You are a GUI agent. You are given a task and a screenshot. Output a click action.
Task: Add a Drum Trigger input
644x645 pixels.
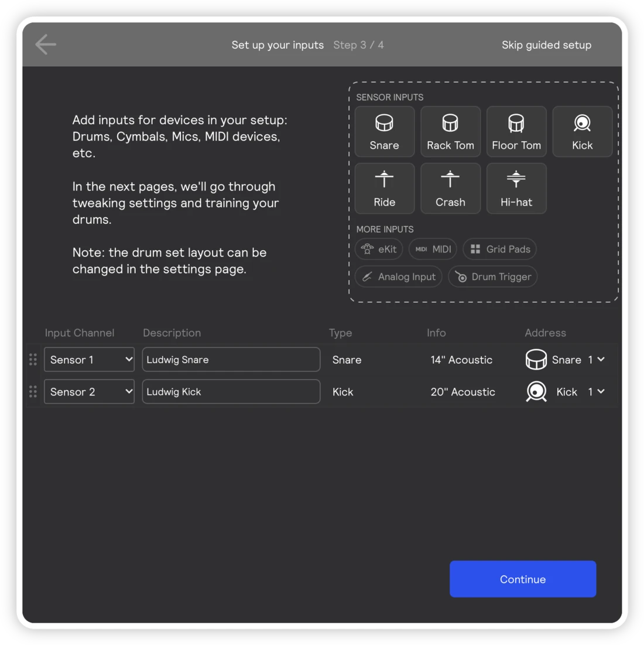(493, 277)
